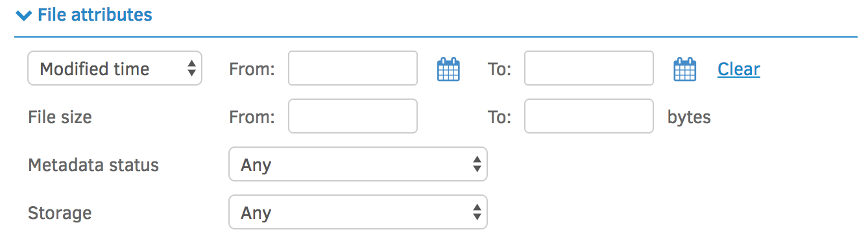Focus the File size To field
This screenshot has height=245, width=868.
click(x=589, y=116)
